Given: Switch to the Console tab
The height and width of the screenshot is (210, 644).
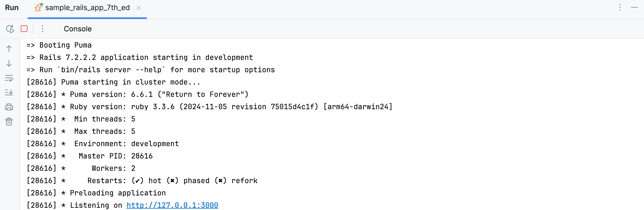Looking at the screenshot, I should click(77, 29).
